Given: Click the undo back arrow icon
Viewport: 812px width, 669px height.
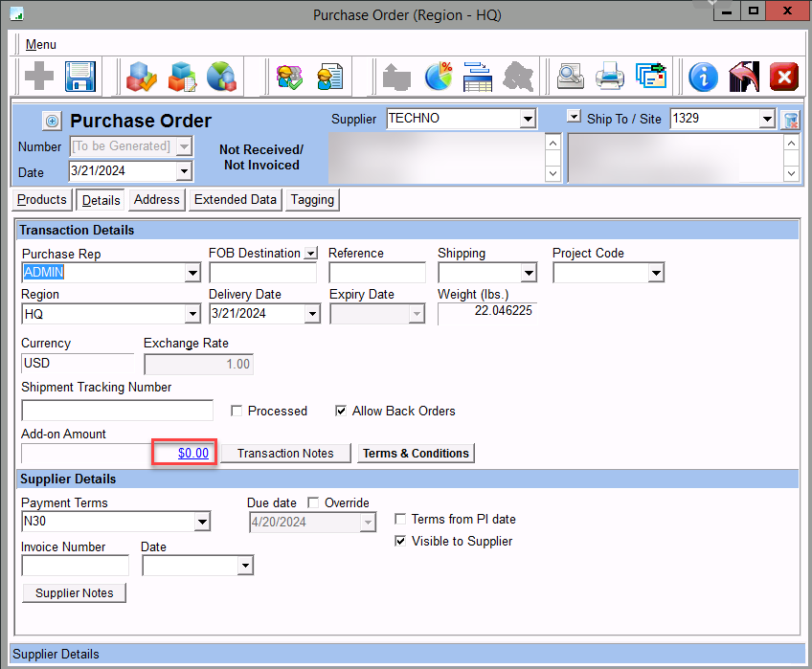Looking at the screenshot, I should (743, 77).
